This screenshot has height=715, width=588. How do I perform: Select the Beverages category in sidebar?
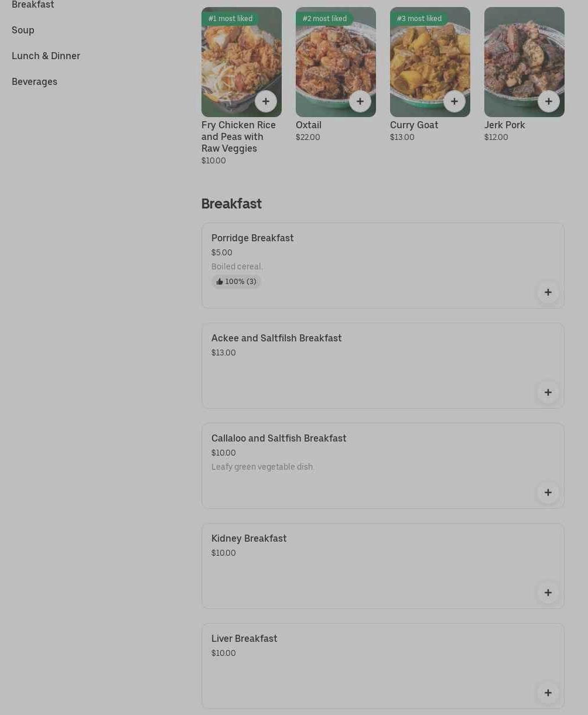click(35, 81)
